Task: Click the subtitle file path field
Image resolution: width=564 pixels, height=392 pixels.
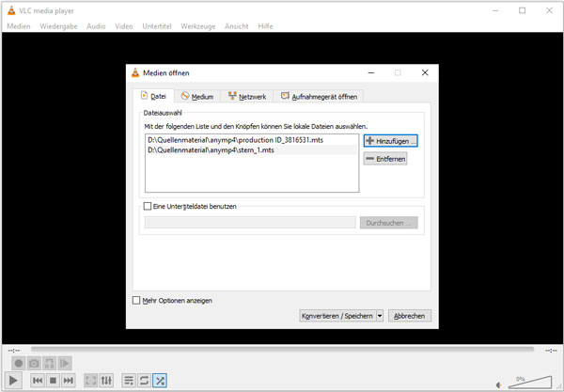Action: coord(250,222)
